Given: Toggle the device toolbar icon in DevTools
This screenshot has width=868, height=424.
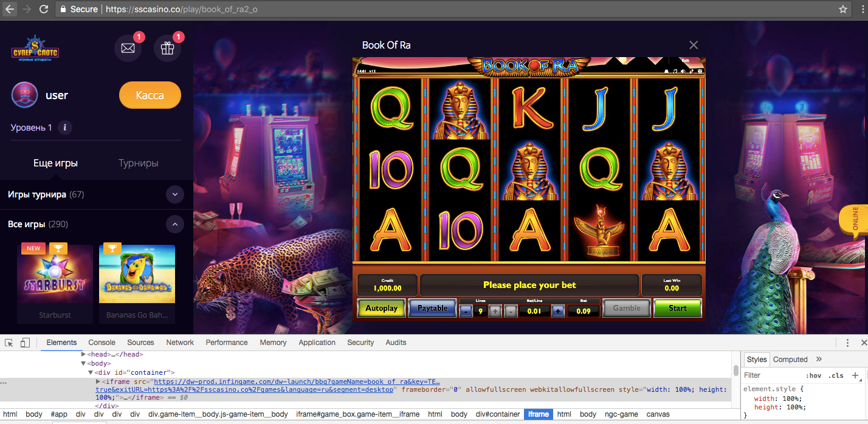Looking at the screenshot, I should click(x=25, y=343).
